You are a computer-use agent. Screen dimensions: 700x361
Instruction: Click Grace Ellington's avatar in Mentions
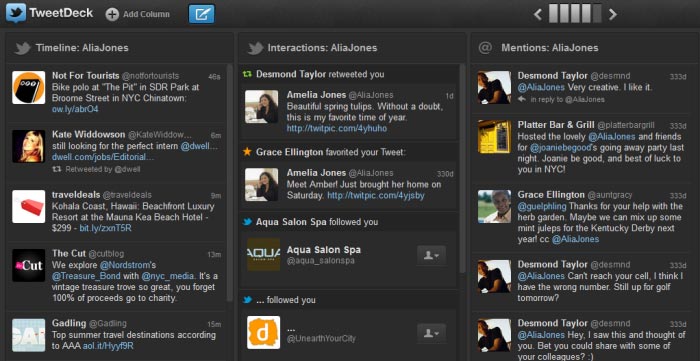pos(494,206)
